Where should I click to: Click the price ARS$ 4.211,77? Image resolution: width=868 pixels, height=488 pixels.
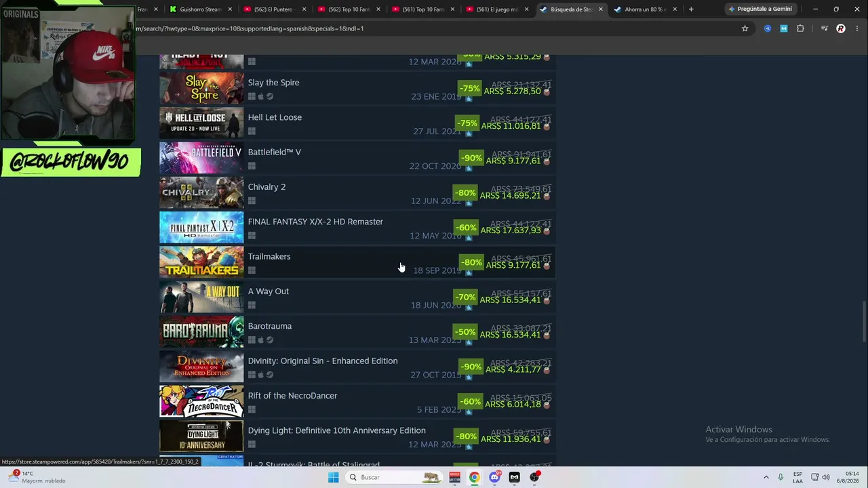(x=513, y=369)
